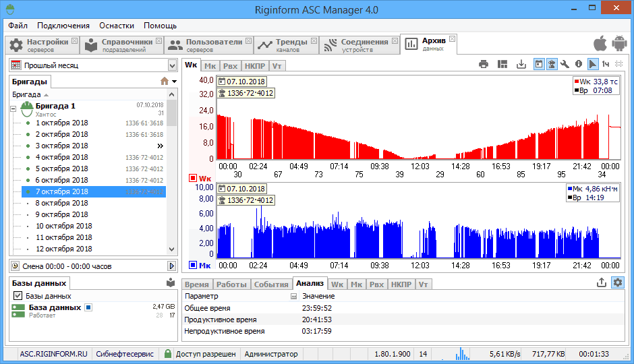
Task: Click the Android app icon
Action: (618, 44)
